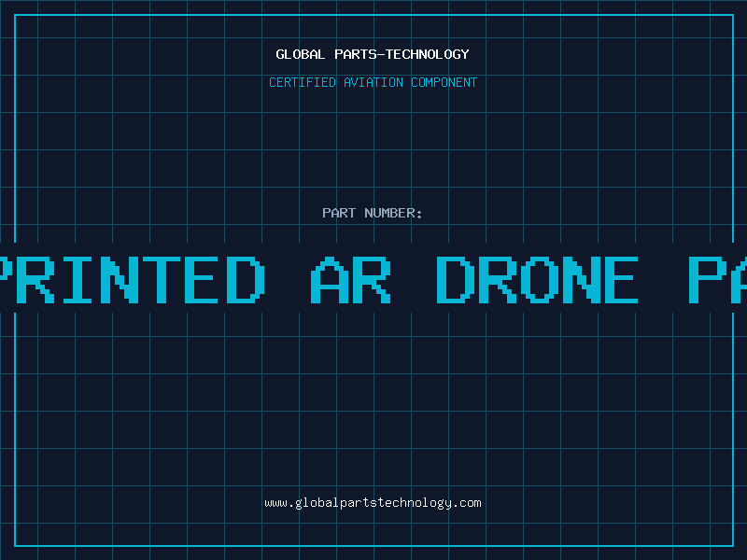
Task: Click the GLOBAL PARTS-TECHNOLOGY heading
Action: coord(373,54)
